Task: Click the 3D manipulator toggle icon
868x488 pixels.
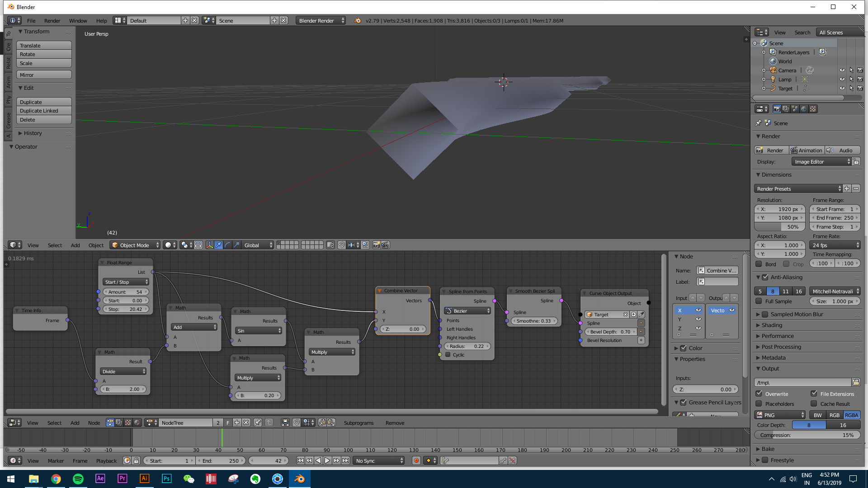Action: click(x=209, y=245)
